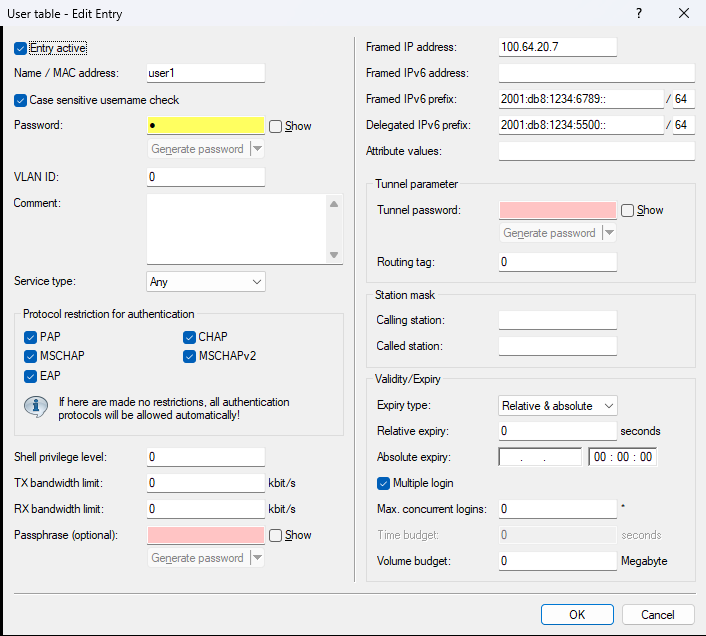
Task: Close the Edit Entry dialog window
Action: point(683,14)
